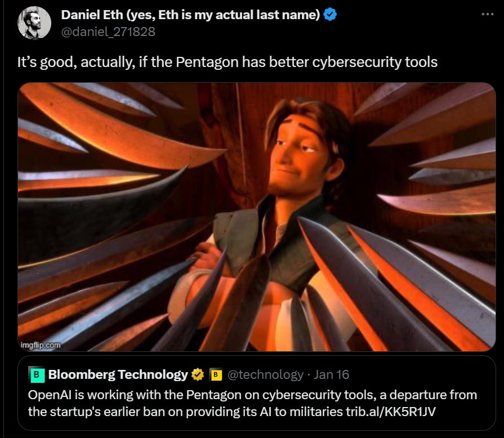The width and height of the screenshot is (504, 438).
Task: Open the @daniel_271828 handle
Action: (108, 32)
